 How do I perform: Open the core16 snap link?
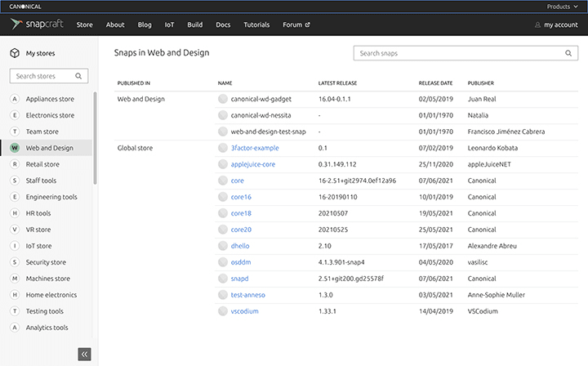[241, 197]
